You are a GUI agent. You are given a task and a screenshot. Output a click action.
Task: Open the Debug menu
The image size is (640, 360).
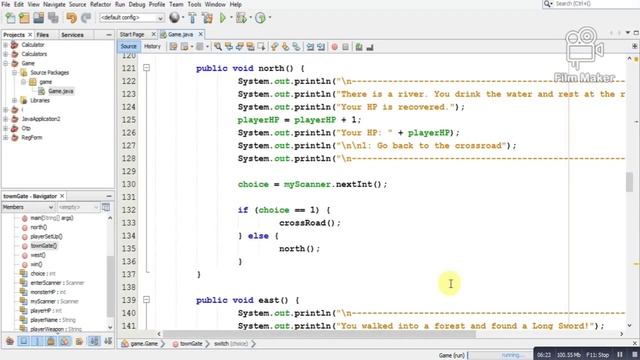pos(137,4)
